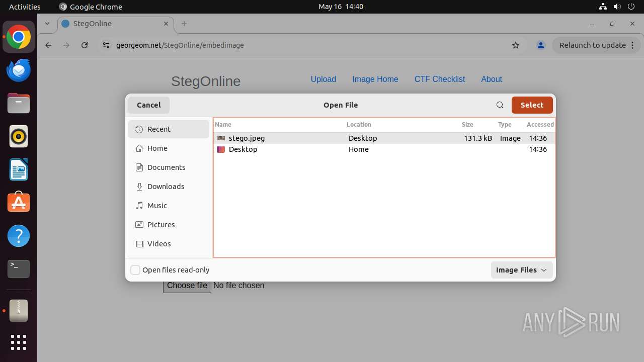Click Chrome back arrow button

[48, 45]
